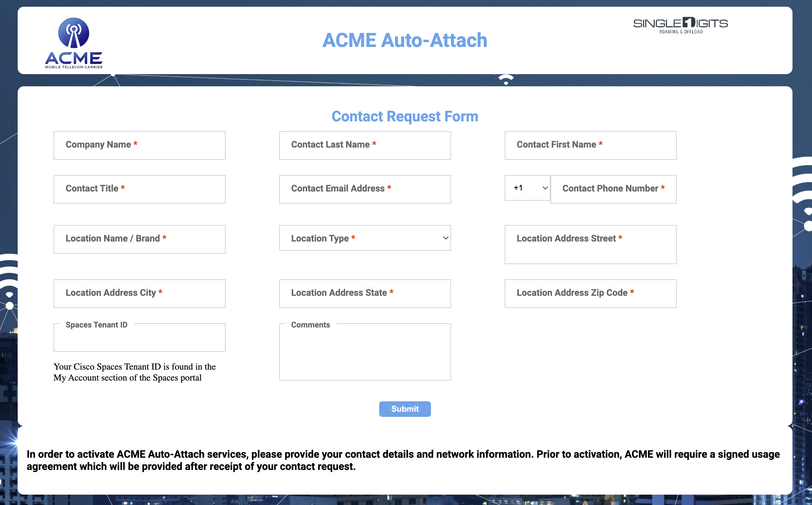Focus the Location Address City field
The width and height of the screenshot is (812, 505).
pyautogui.click(x=140, y=294)
